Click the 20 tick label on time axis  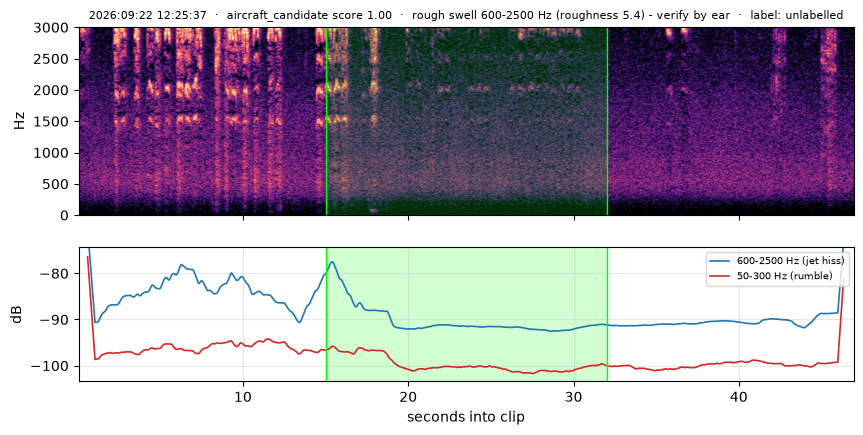[408, 396]
